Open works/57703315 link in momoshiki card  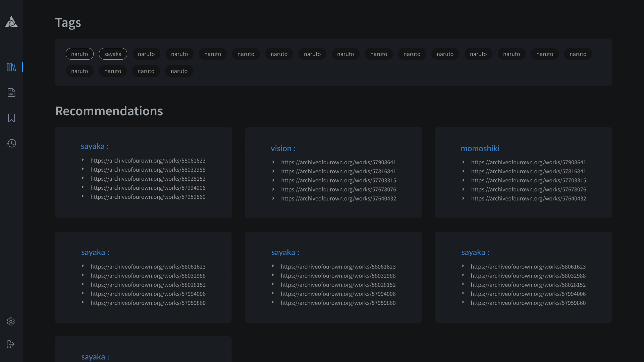(529, 180)
